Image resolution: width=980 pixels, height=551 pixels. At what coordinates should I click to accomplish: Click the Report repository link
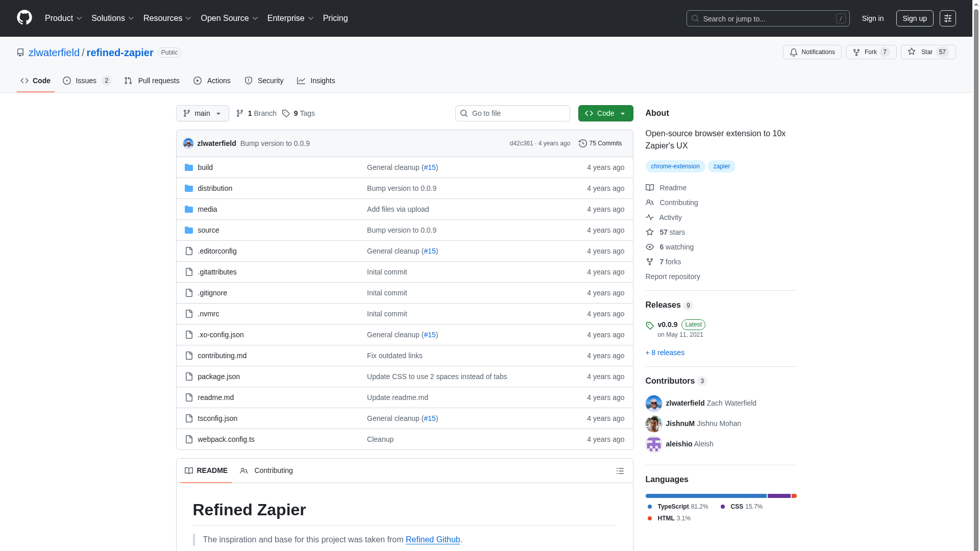pyautogui.click(x=672, y=277)
